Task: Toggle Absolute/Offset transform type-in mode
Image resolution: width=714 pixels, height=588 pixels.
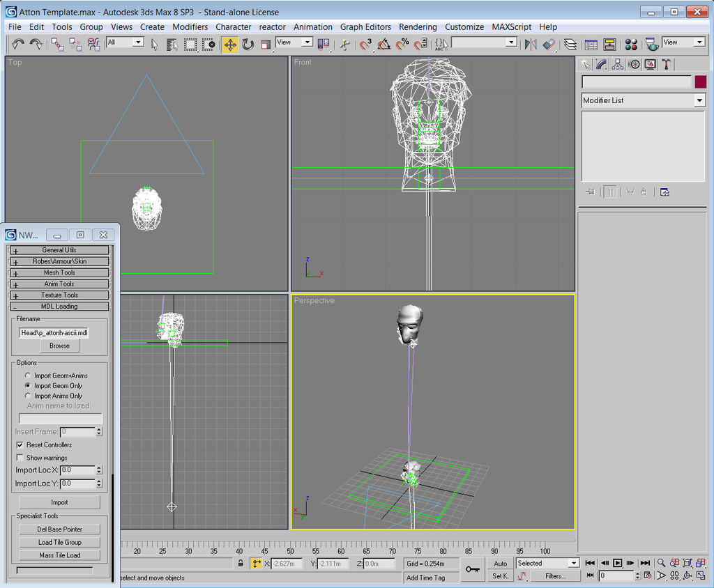Action: click(x=257, y=564)
